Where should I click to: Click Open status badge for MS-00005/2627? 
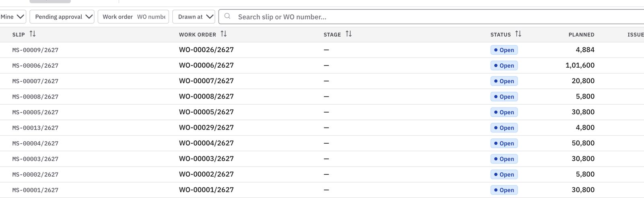[504, 112]
